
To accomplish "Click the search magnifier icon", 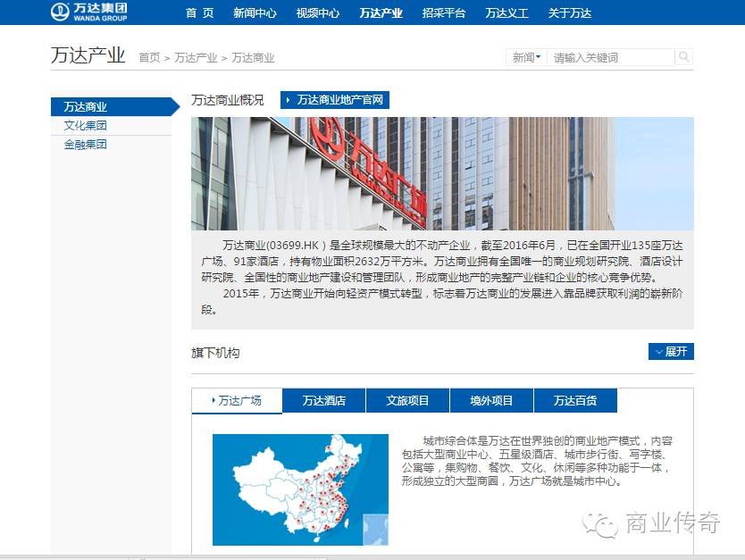I will pos(683,57).
